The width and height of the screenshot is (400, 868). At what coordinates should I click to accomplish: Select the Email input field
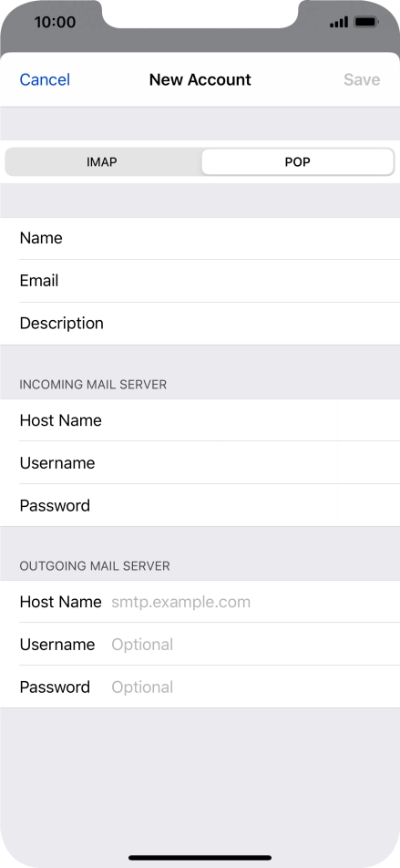coord(200,281)
